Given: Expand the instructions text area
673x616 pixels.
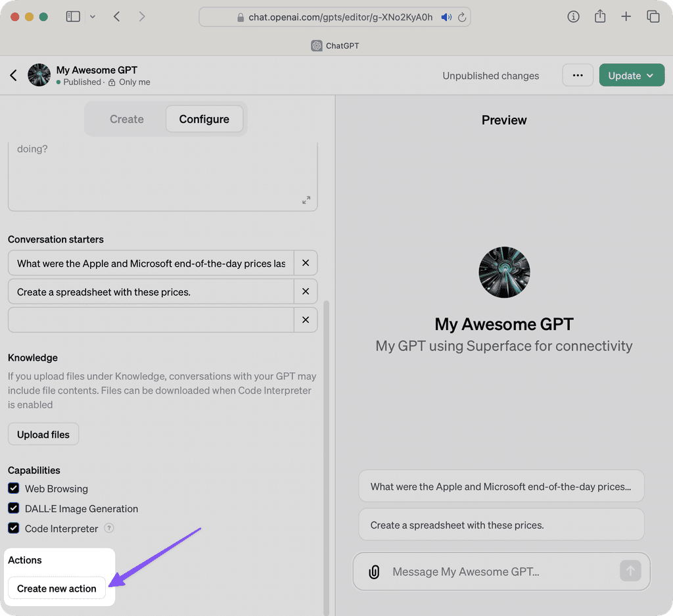Looking at the screenshot, I should 306,201.
